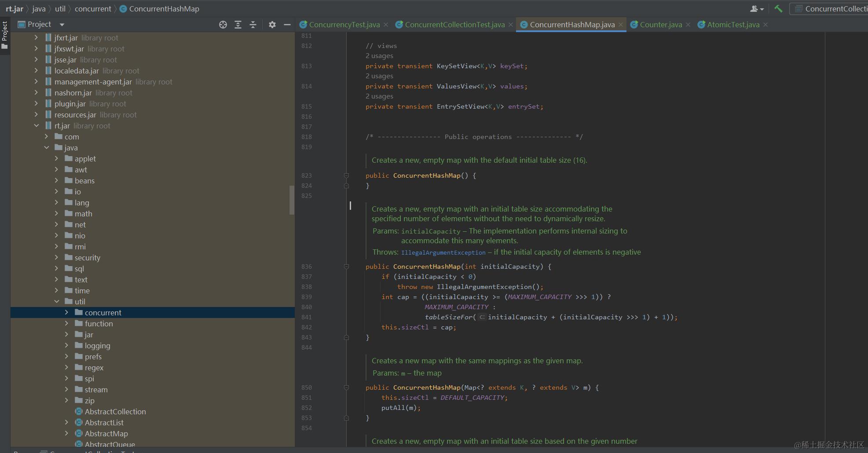This screenshot has width=868, height=453.
Task: Click the locate/select opened file target icon
Action: [x=223, y=25]
